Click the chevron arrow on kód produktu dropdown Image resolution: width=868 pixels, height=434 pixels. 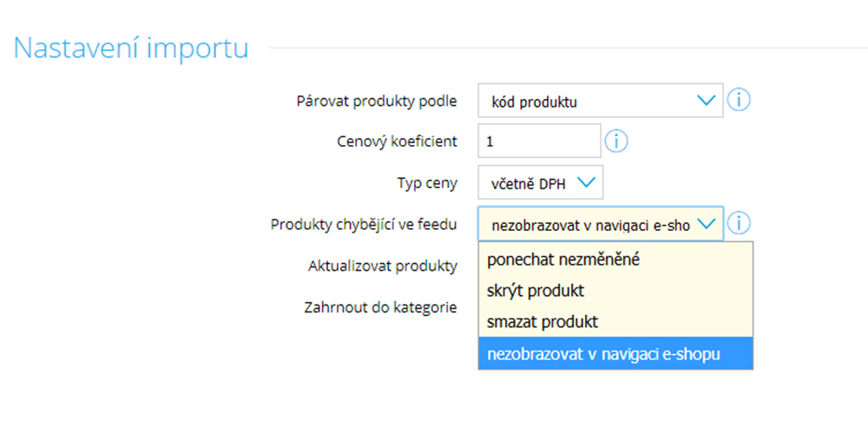(707, 101)
